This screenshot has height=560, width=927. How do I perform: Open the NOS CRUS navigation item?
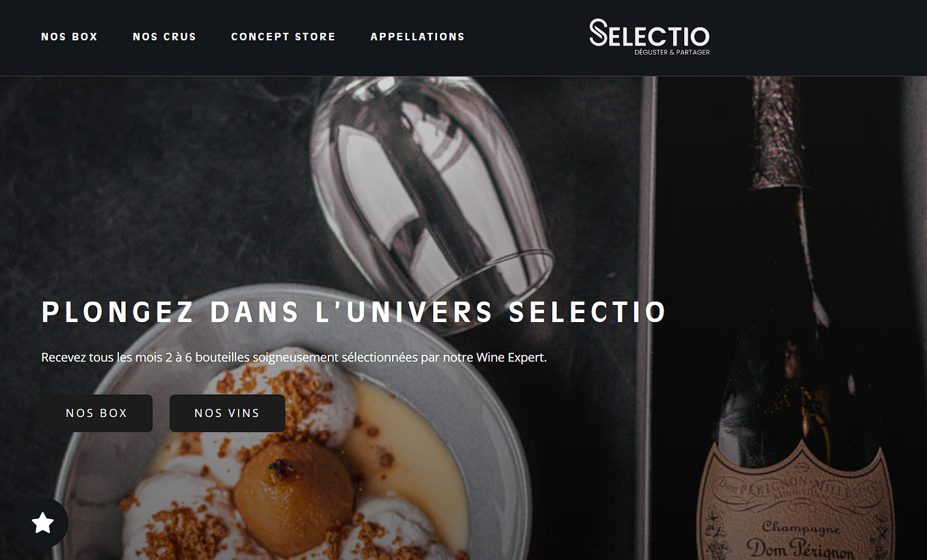(164, 37)
